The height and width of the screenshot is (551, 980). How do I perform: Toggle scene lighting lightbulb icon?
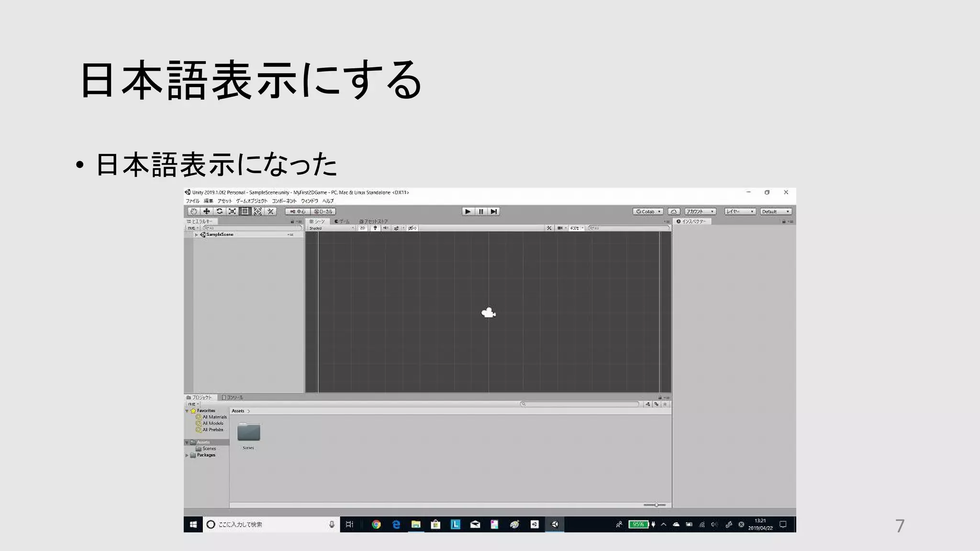[375, 228]
